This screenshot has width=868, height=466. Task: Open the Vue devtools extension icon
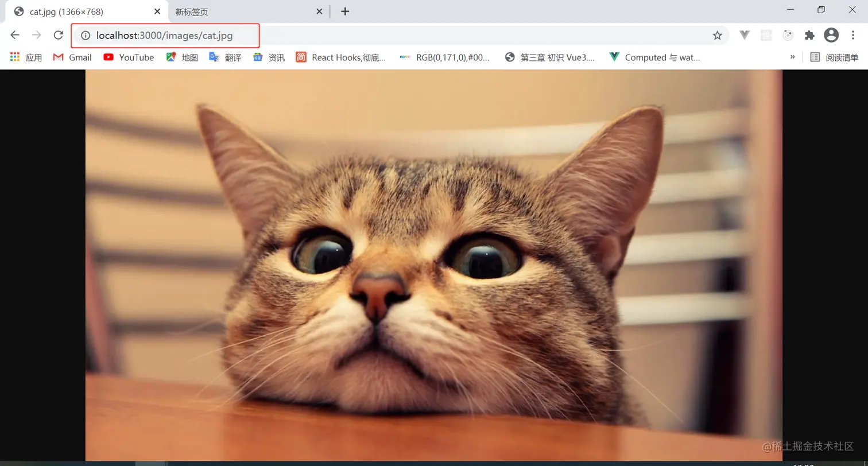[x=745, y=35]
